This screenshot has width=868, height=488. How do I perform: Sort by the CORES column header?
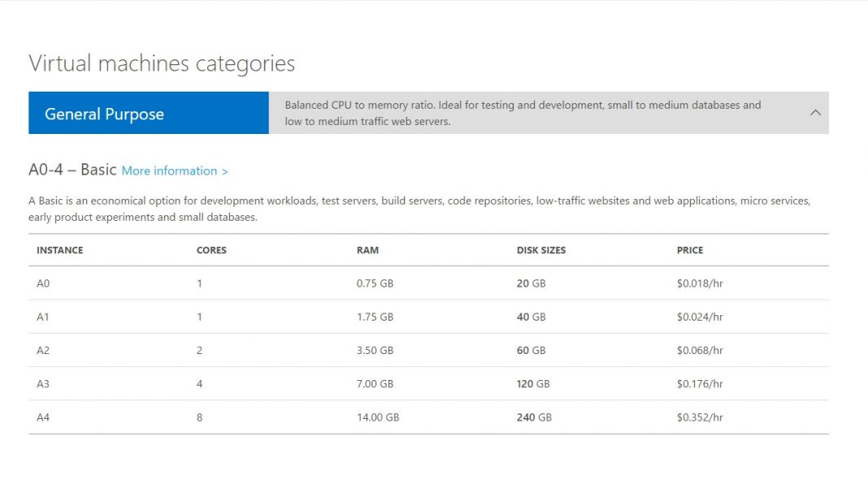pos(210,250)
